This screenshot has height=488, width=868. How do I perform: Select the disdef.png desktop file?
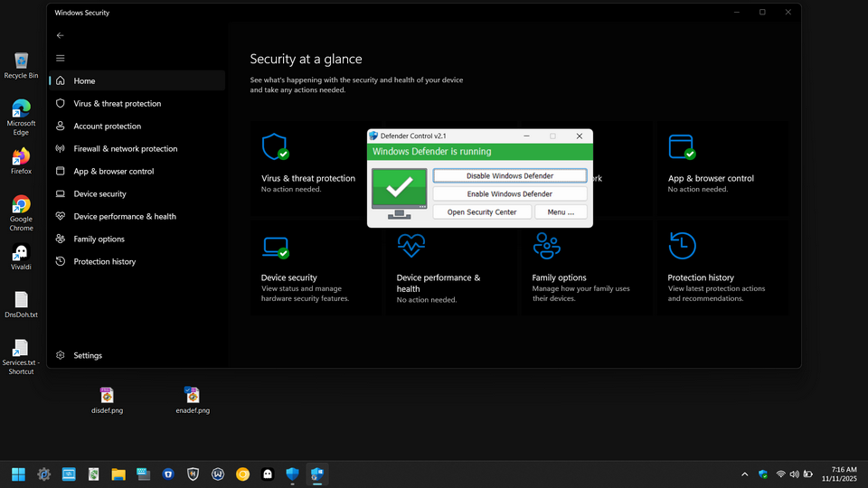click(107, 400)
